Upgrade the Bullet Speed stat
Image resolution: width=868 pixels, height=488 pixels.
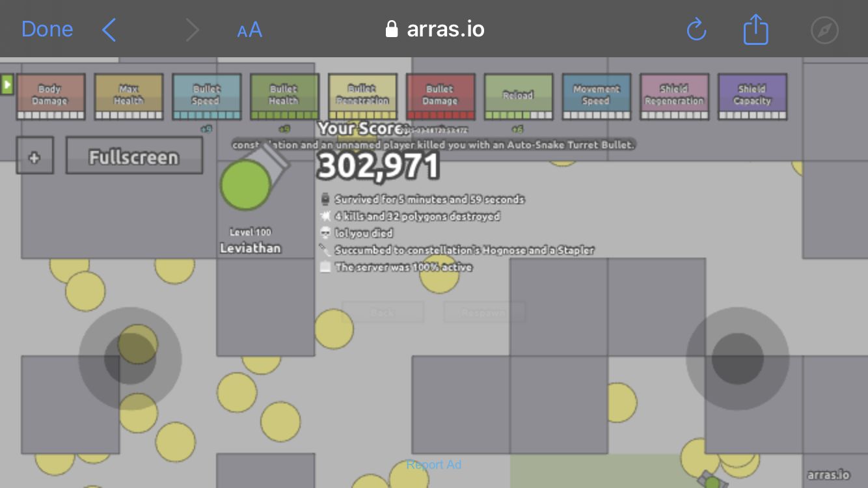click(x=207, y=97)
